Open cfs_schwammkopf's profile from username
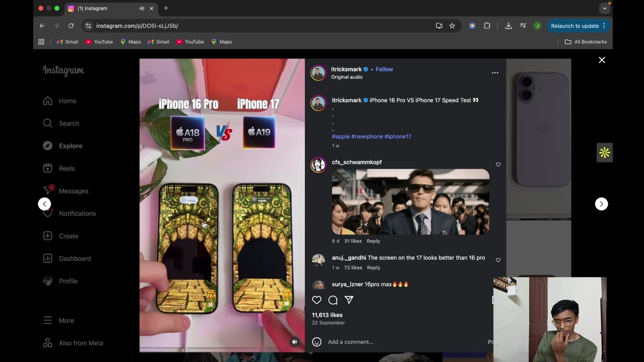Image resolution: width=644 pixels, height=362 pixels. click(x=357, y=162)
